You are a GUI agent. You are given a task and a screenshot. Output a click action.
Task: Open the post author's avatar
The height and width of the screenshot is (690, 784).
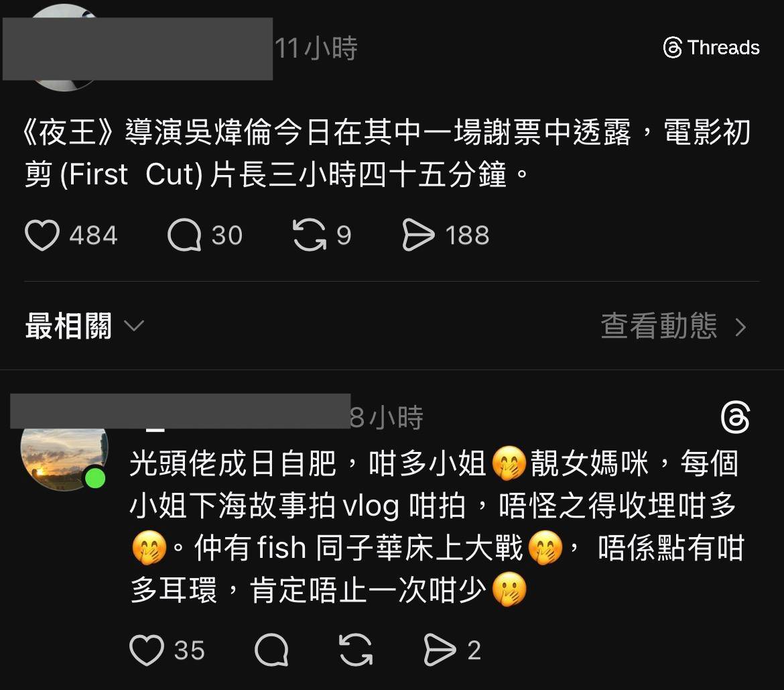coord(64,48)
